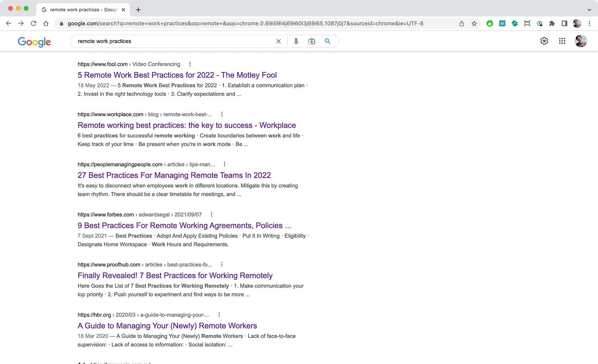Open 'A Guide to Managing Your (Newly) Remote Workers'

pyautogui.click(x=167, y=326)
